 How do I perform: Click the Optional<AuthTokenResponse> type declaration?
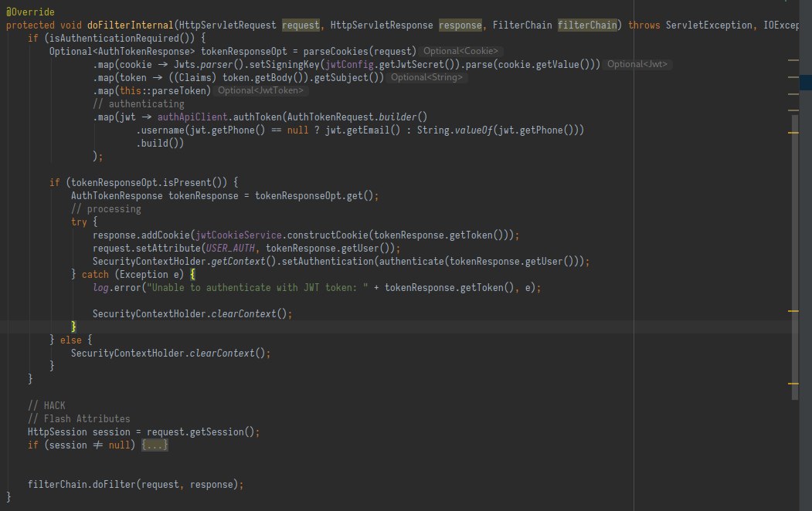(x=122, y=51)
